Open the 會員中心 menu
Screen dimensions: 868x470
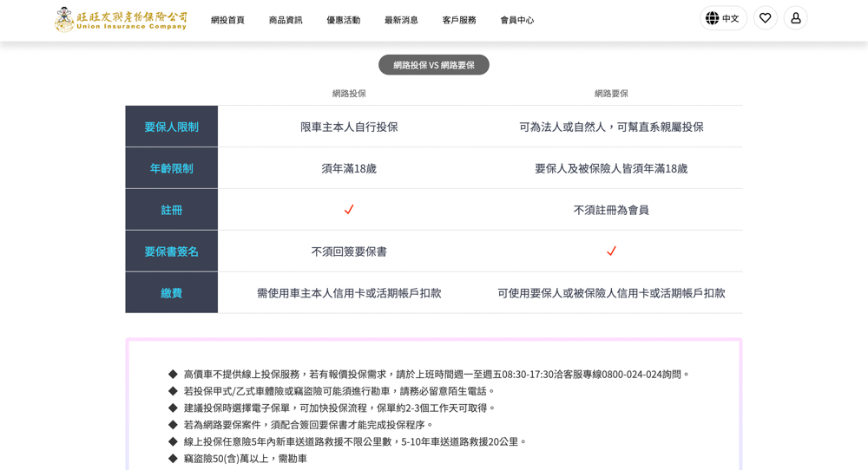point(517,20)
